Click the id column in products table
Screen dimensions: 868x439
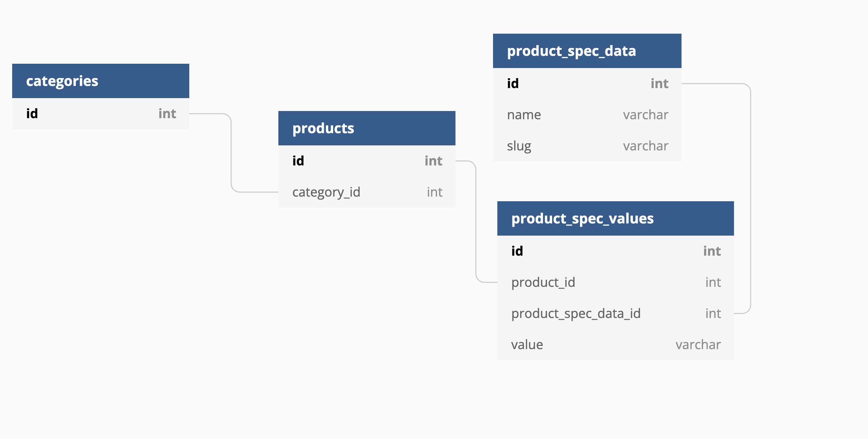[298, 161]
